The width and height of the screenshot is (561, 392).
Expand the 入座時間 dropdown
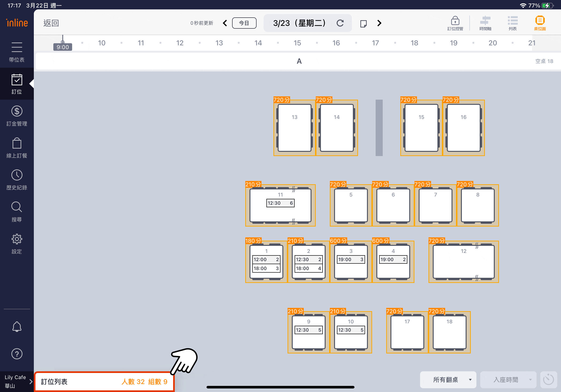(x=508, y=380)
